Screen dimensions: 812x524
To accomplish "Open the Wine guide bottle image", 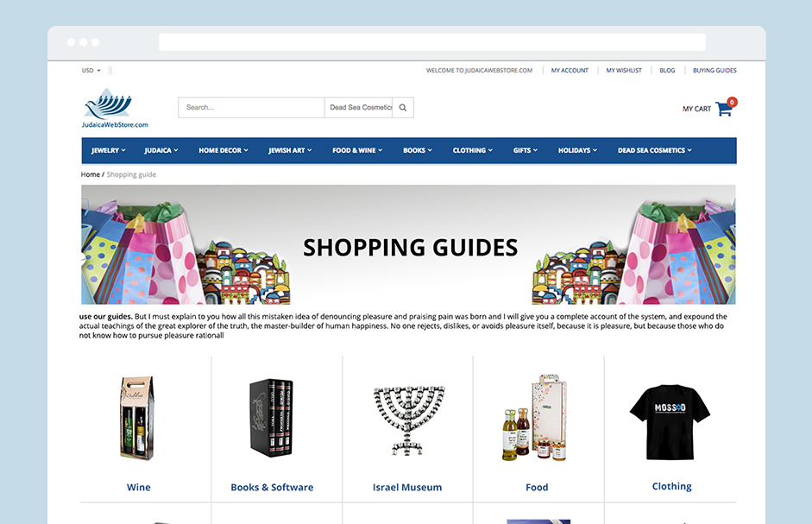I will pos(138,419).
